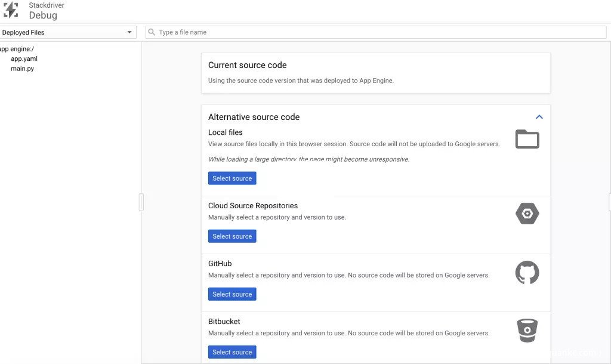Click the GitHub octocat icon
This screenshot has height=364, width=611.
(527, 272)
